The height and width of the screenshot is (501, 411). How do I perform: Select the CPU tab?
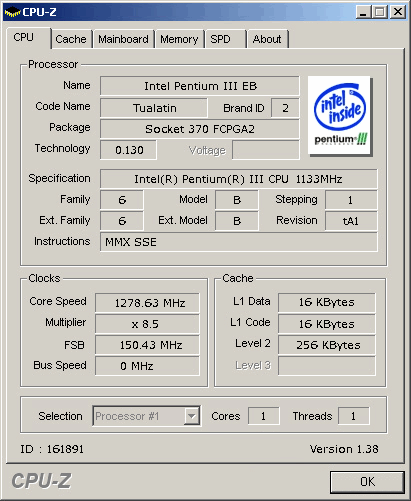coord(28,37)
